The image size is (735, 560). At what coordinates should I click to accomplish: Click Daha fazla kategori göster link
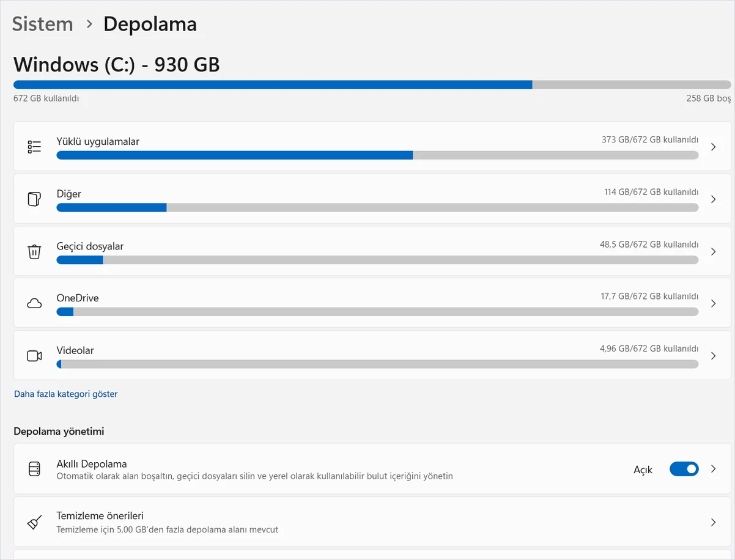pyautogui.click(x=66, y=394)
